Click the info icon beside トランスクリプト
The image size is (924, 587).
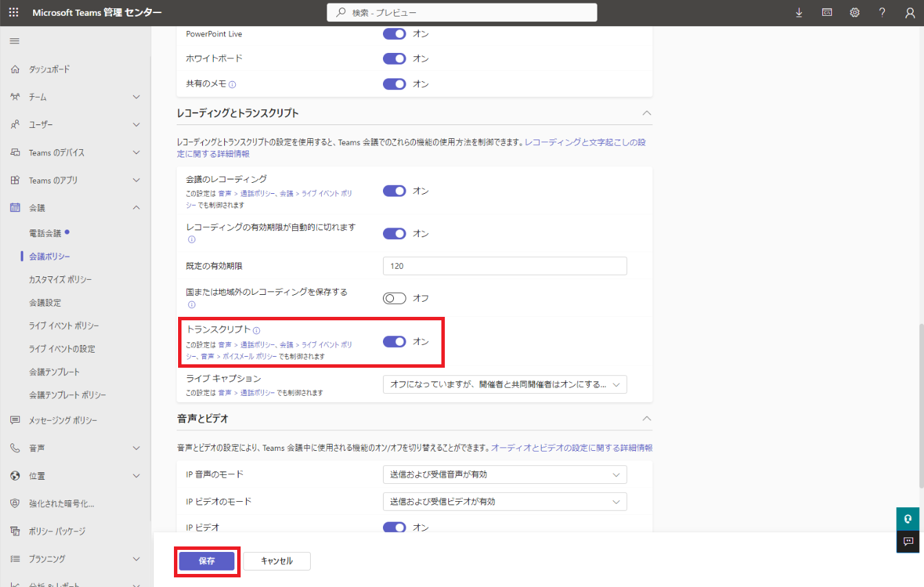coord(256,331)
